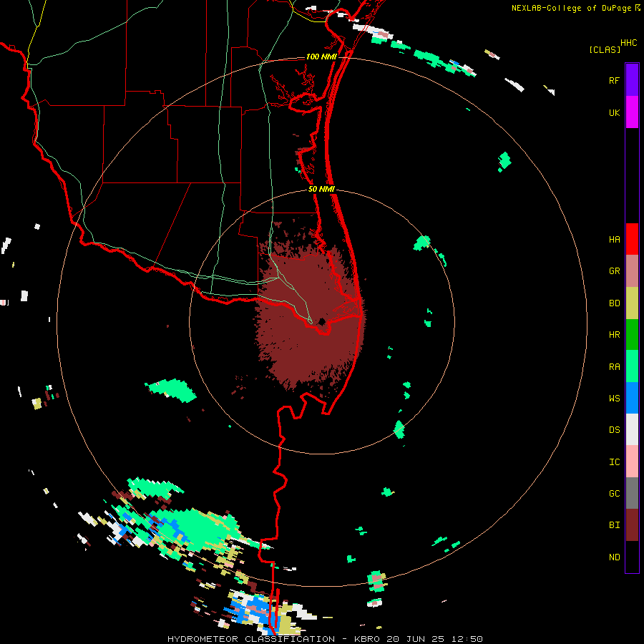
Task: Click the RF purple legend swatch
Action: point(632,80)
